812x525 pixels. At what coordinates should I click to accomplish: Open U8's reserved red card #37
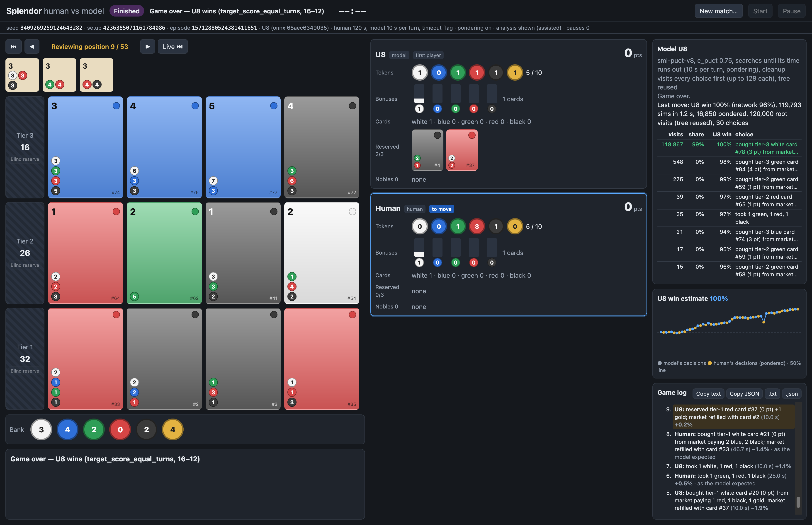click(462, 150)
